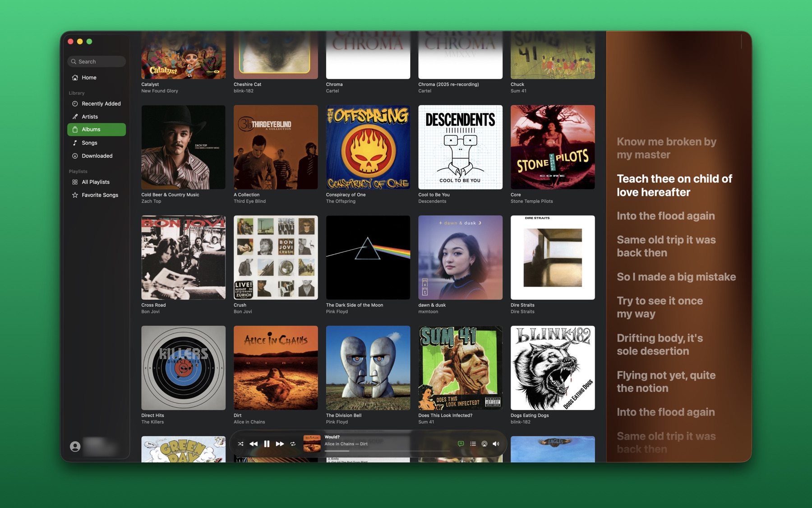Jump to lyric "Flying not yet, quite the notion"

click(x=666, y=382)
